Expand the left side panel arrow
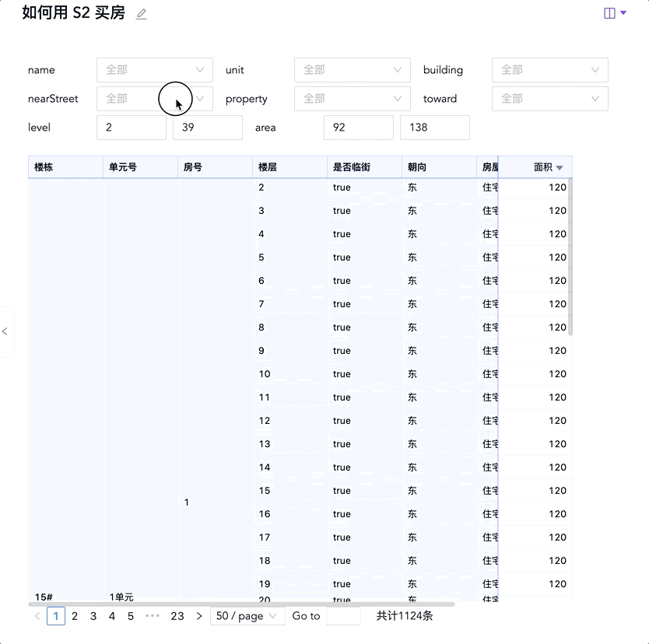This screenshot has height=644, width=649. (5, 331)
